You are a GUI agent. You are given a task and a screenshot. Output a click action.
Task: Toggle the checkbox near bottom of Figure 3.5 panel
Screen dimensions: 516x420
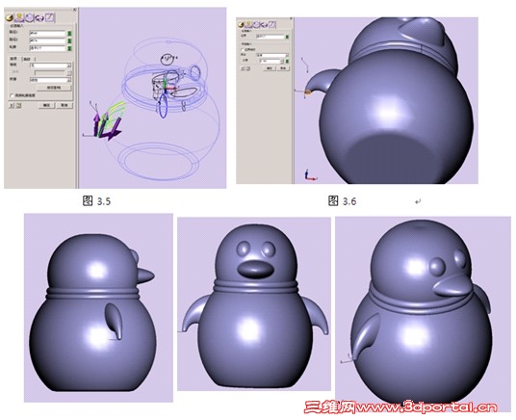tap(13, 96)
